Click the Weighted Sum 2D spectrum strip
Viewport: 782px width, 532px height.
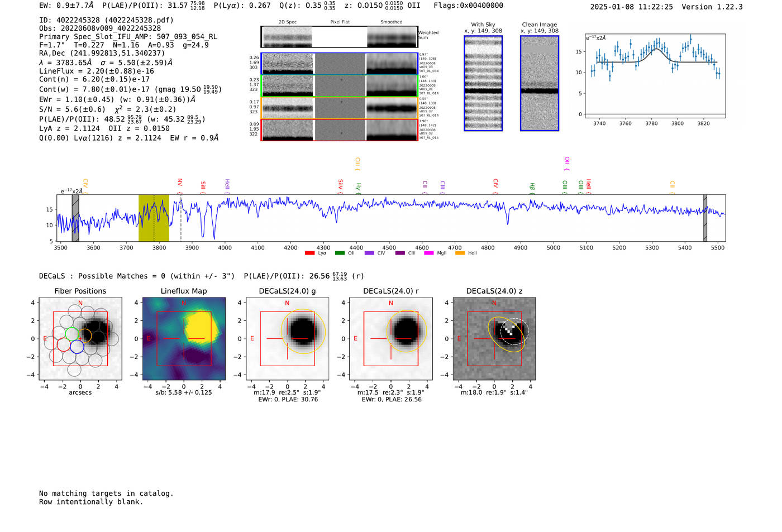(x=339, y=37)
